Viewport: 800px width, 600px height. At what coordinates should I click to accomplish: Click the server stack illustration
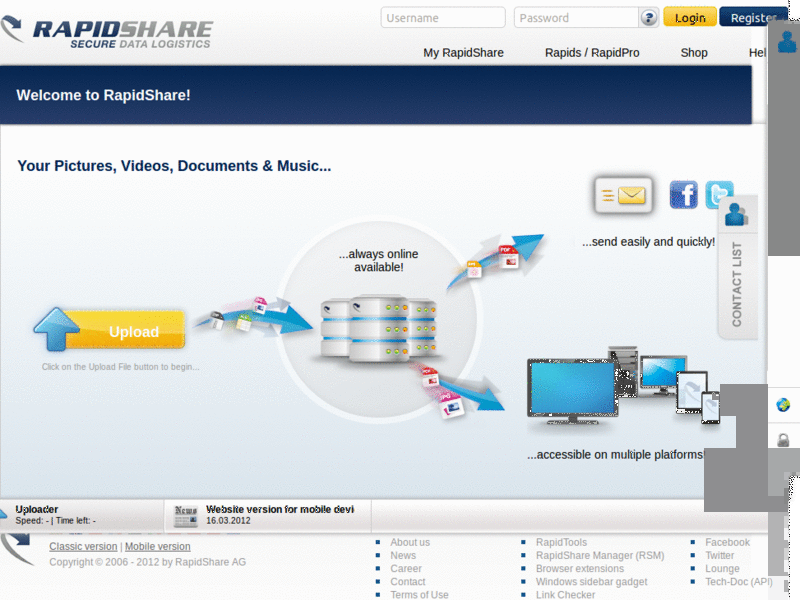tap(379, 328)
